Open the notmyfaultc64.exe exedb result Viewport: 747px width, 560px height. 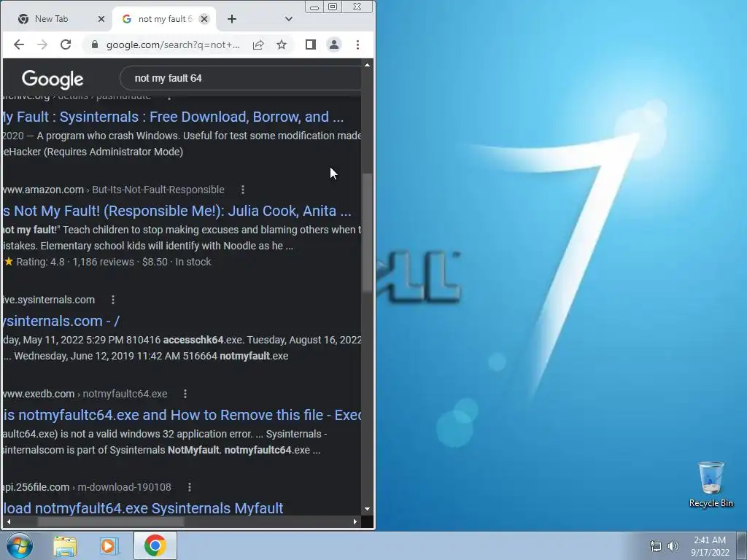tap(182, 415)
